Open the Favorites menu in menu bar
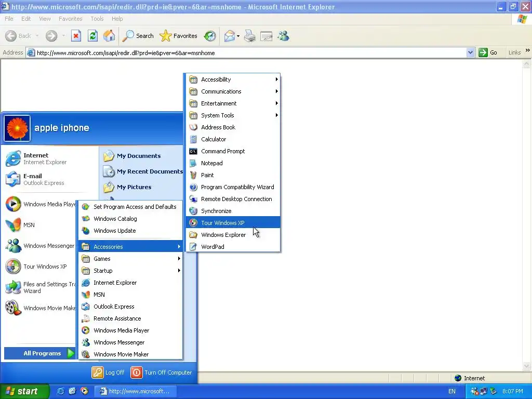532x399 pixels. coord(70,19)
